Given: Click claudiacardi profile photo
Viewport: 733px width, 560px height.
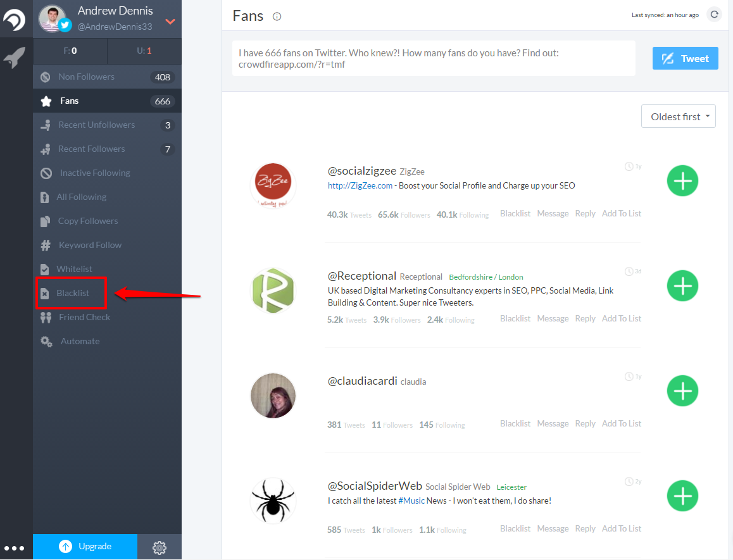Looking at the screenshot, I should (273, 395).
